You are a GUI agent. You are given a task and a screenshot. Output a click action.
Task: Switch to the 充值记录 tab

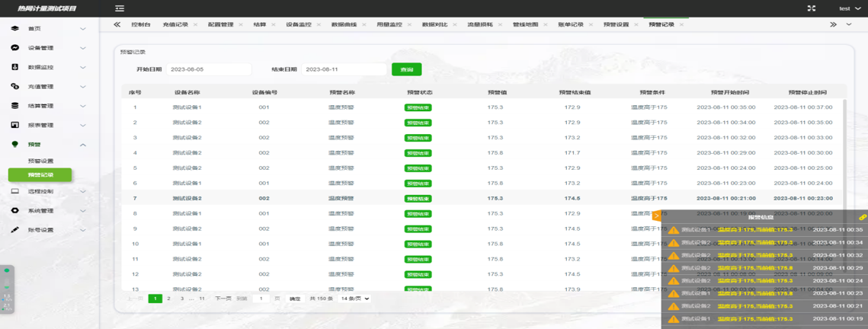175,25
